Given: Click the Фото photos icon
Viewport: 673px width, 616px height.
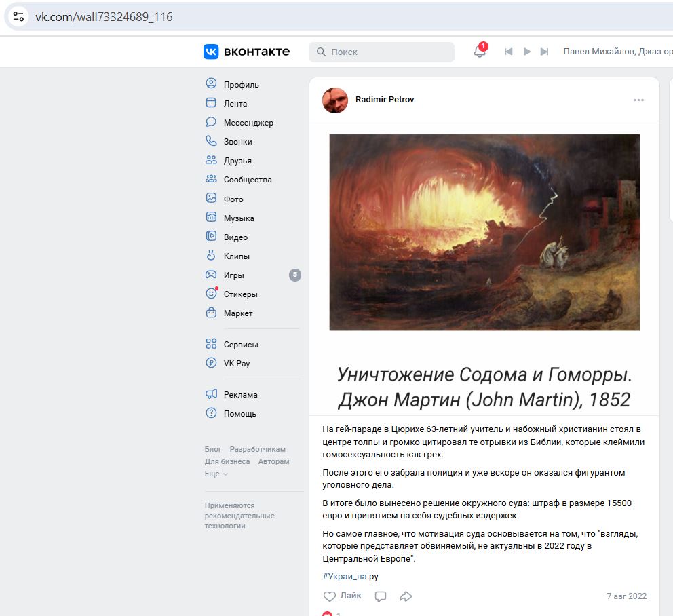Looking at the screenshot, I should pyautogui.click(x=211, y=198).
